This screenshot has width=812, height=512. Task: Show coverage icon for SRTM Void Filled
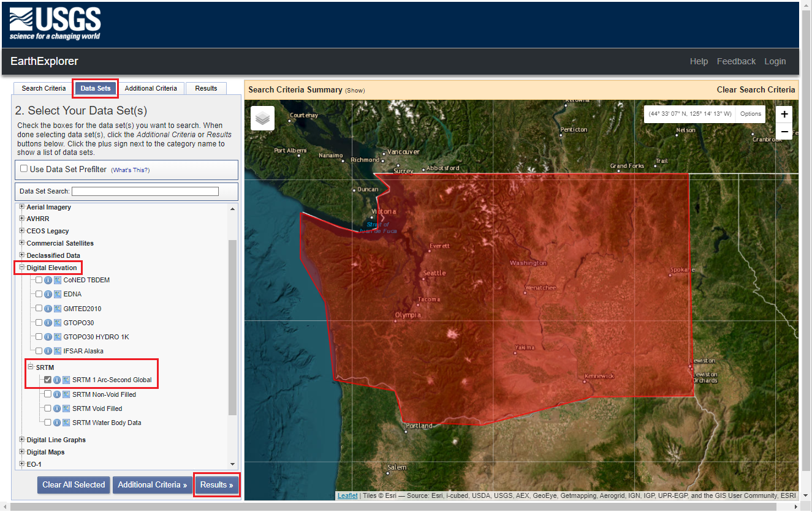(66, 408)
